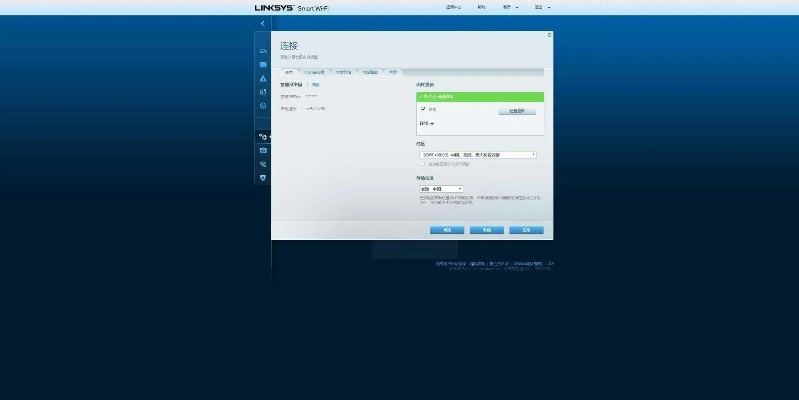Collapse the sidebar with the back arrow
This screenshot has height=400, width=799.
(263, 22)
